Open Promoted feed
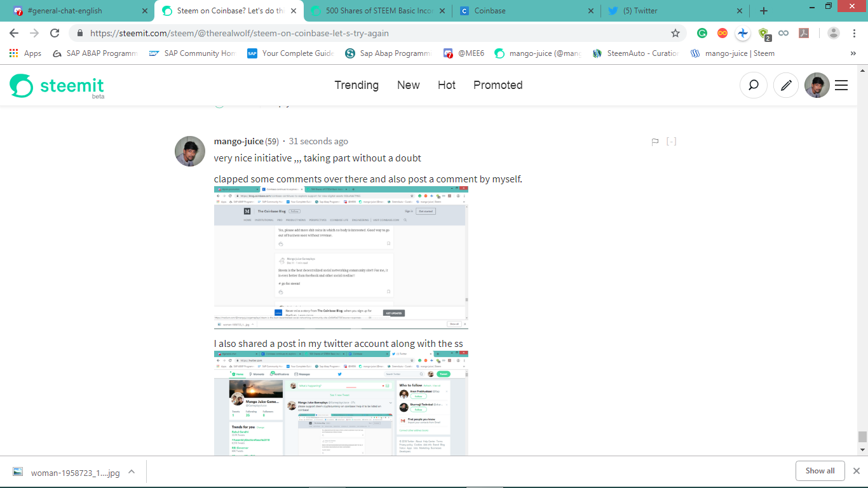 point(498,85)
